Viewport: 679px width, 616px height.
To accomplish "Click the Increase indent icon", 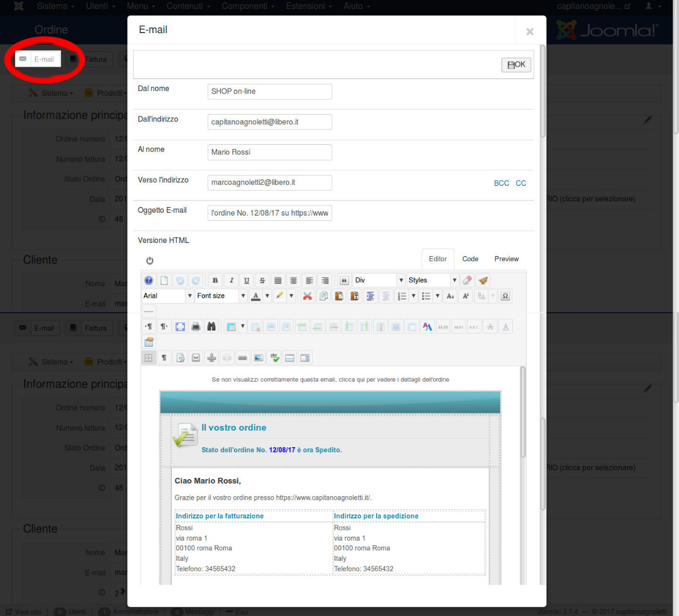I will point(370,296).
